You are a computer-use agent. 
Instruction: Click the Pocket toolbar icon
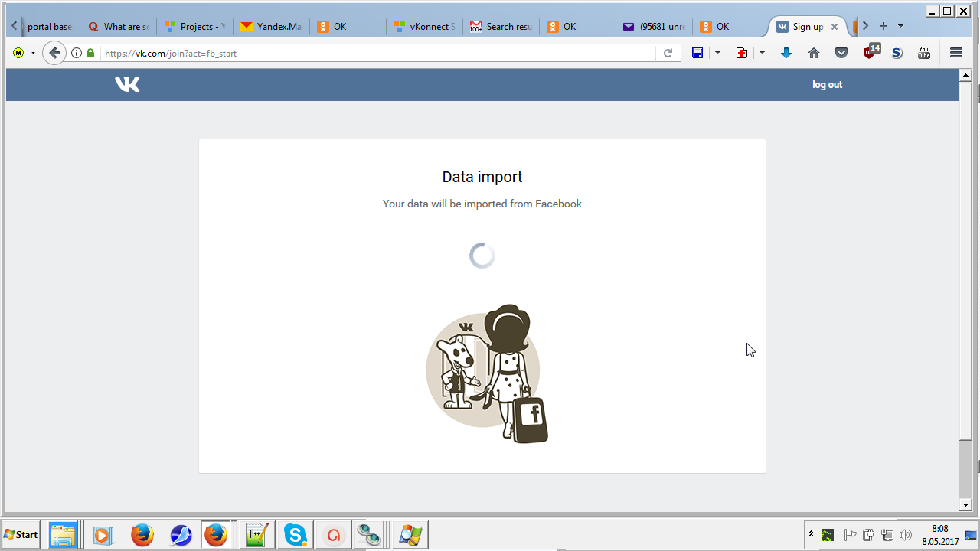pos(841,53)
